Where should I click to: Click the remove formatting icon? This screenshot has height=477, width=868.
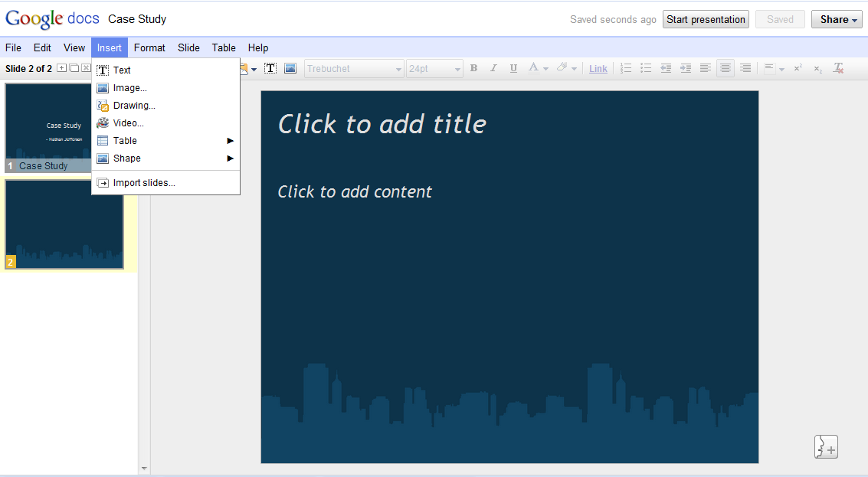tap(838, 68)
